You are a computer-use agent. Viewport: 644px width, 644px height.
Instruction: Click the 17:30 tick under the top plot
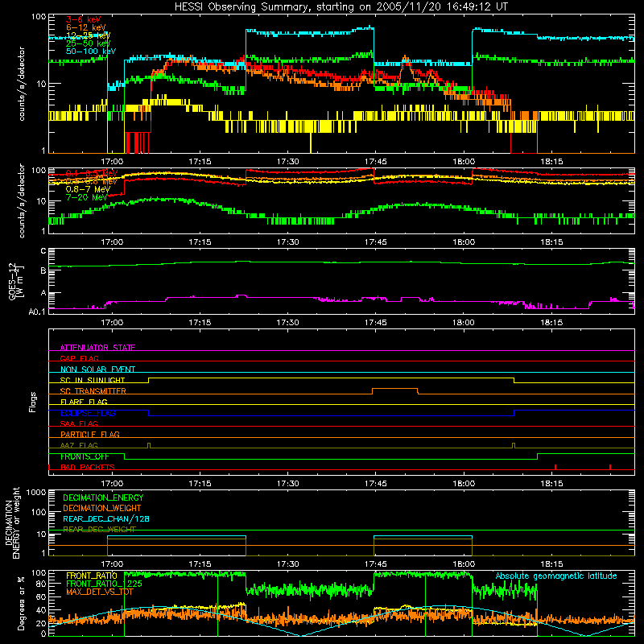point(287,162)
